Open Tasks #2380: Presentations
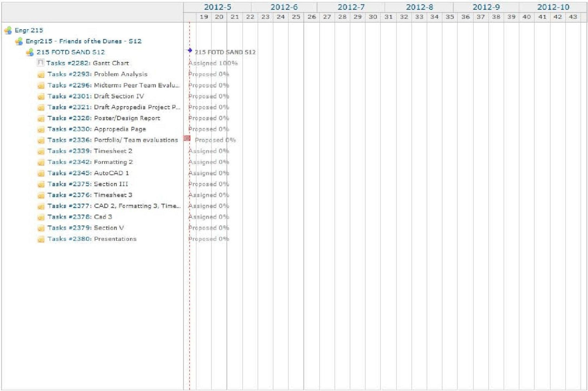 click(92, 239)
